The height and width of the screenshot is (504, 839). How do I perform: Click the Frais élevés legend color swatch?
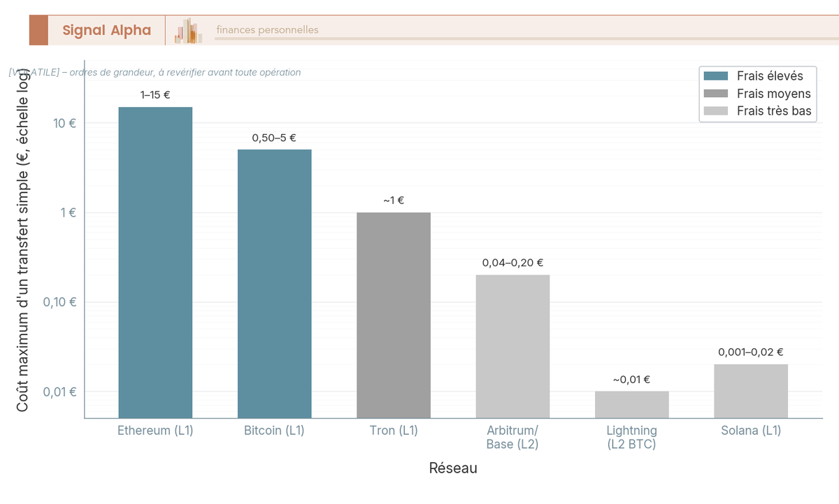pos(716,76)
